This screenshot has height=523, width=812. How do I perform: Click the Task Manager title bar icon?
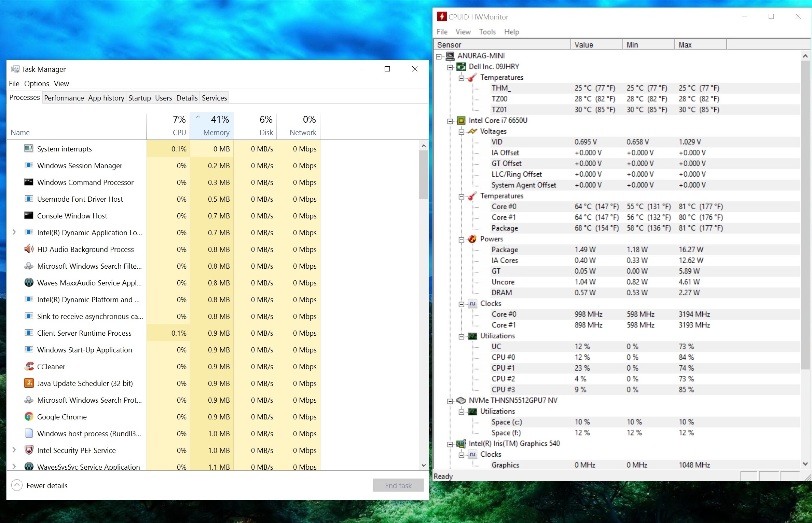(x=15, y=69)
